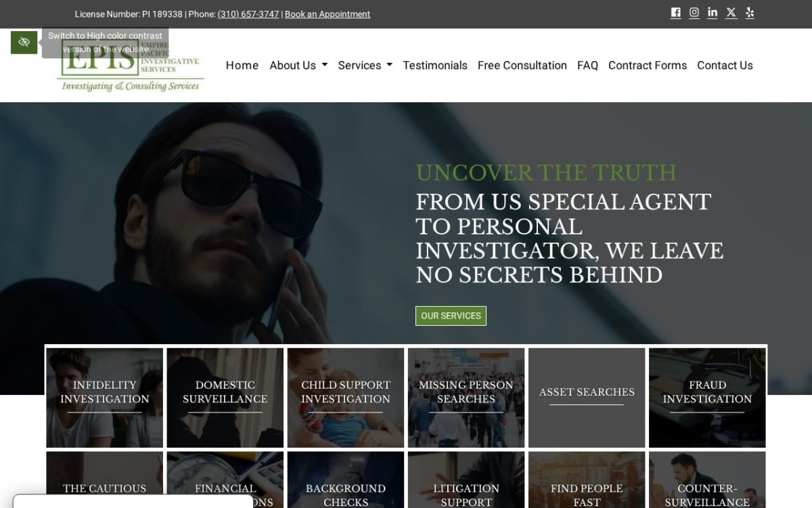
Task: Open the Facebook page icon
Action: tap(675, 12)
